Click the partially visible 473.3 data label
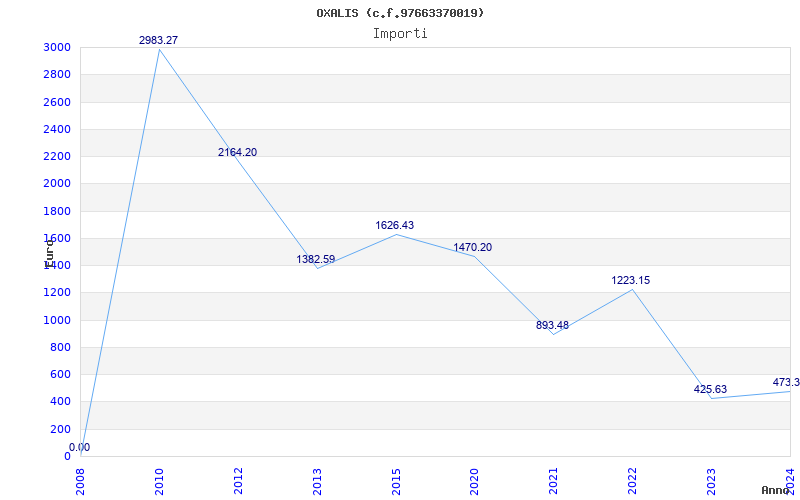800x500 pixels. [786, 382]
